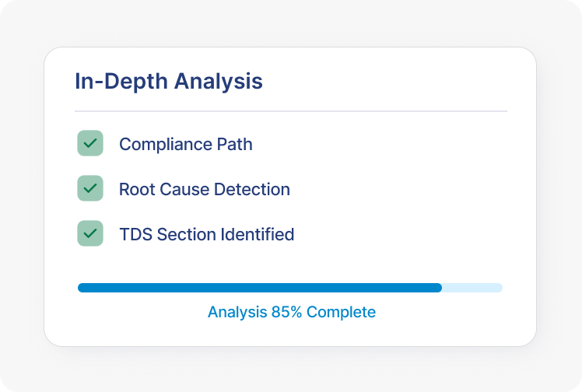Viewport: 582px width, 392px height.
Task: Click the word "Analysis" in the card heading
Action: [218, 81]
